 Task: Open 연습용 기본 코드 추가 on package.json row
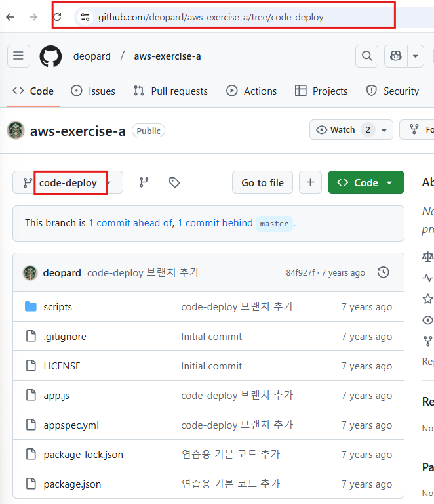pos(231,484)
